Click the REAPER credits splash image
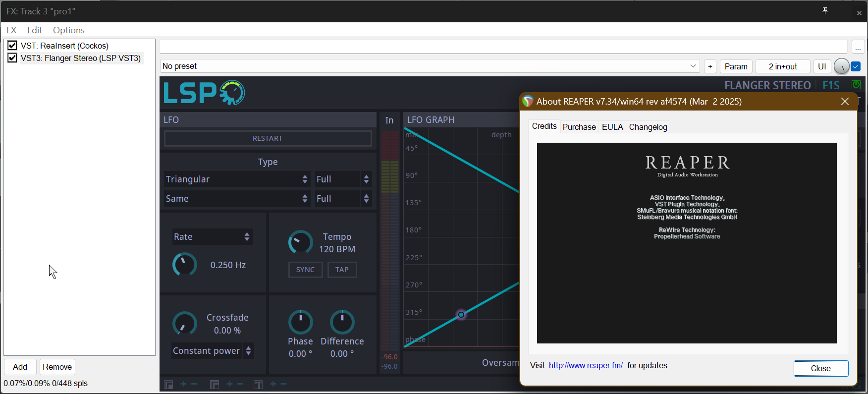Viewport: 868px width, 394px height. pos(687,243)
